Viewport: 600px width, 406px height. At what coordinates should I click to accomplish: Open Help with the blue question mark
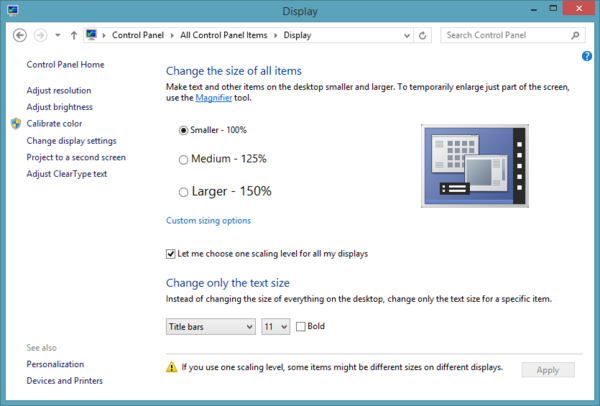[587, 56]
